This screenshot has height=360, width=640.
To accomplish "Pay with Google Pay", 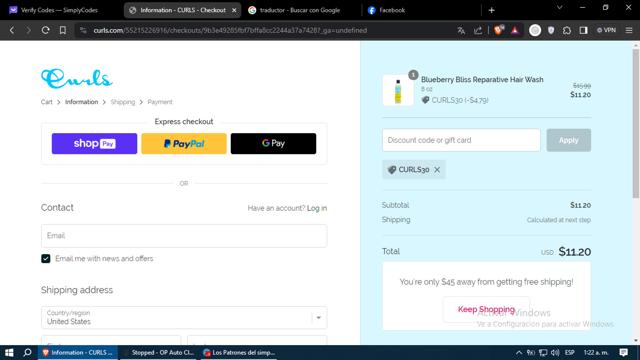I will pos(273,143).
